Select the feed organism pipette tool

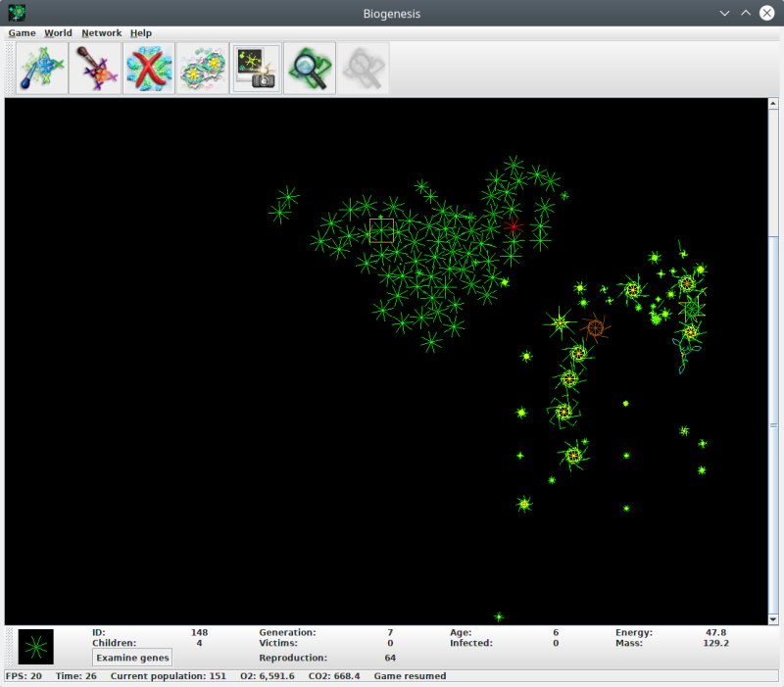point(39,67)
